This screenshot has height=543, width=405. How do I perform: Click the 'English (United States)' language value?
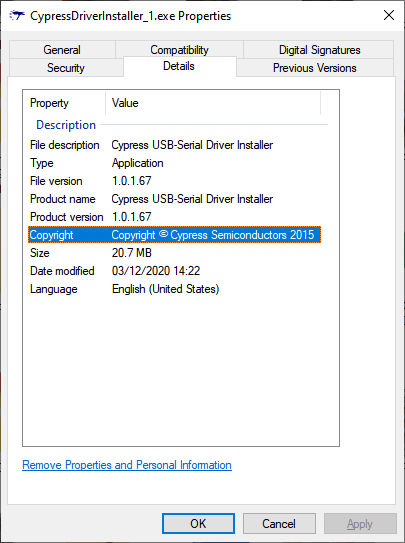pos(165,289)
